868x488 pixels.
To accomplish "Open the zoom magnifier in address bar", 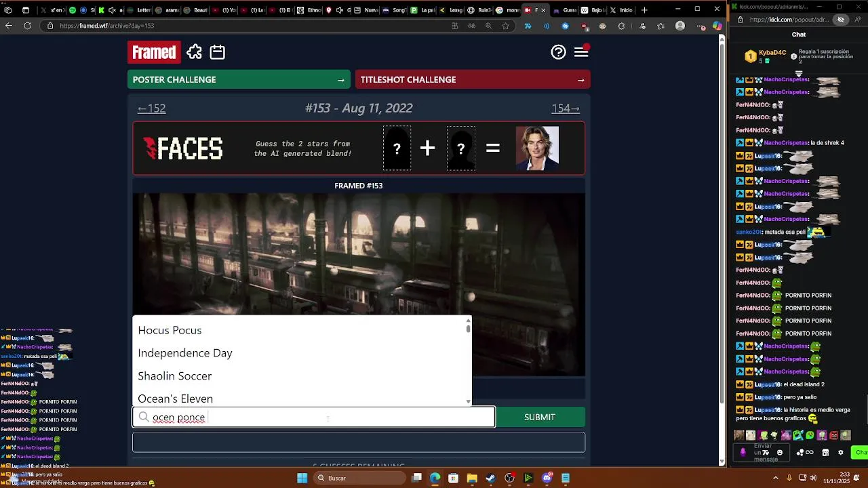I will [489, 26].
